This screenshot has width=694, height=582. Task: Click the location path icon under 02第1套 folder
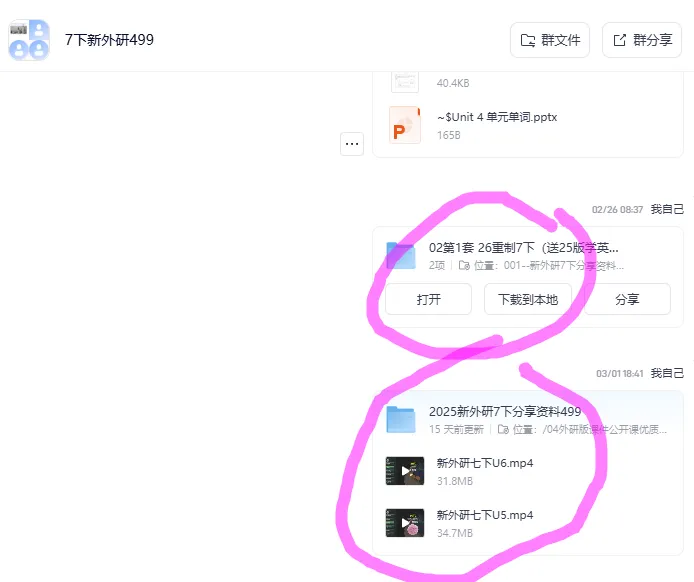464,266
